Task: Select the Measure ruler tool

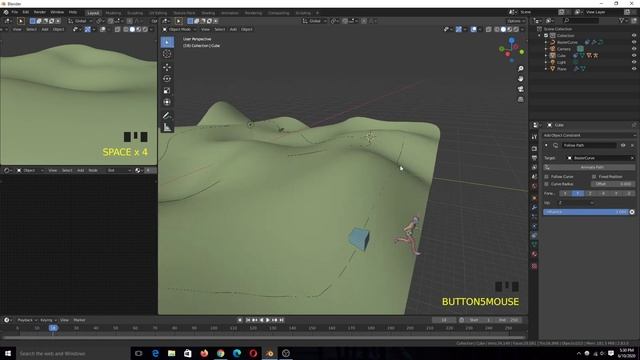Action: [167, 127]
